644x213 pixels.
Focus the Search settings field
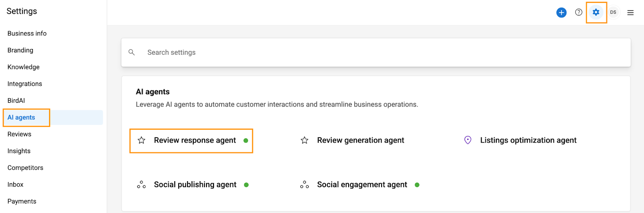376,52
